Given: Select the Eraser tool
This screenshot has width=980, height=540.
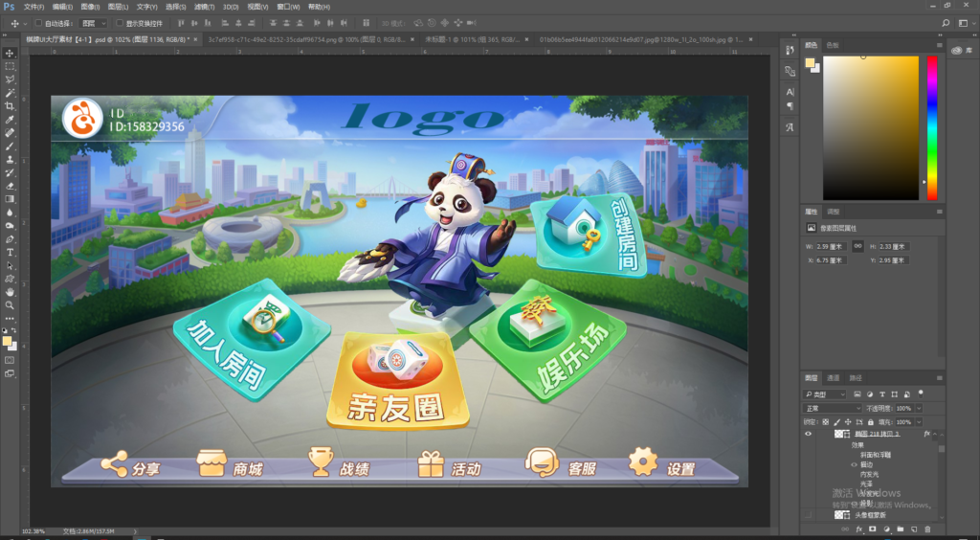Looking at the screenshot, I should click(10, 185).
